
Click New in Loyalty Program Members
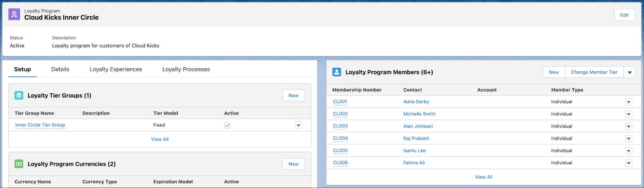click(554, 72)
